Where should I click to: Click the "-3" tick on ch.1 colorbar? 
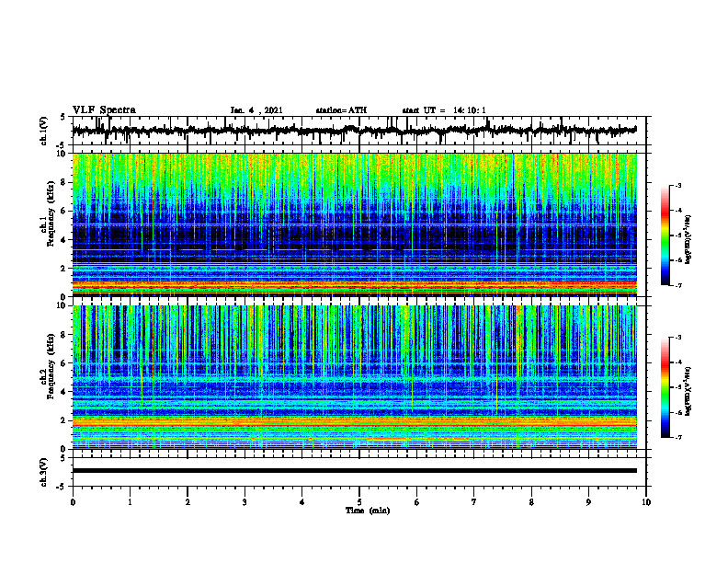point(677,185)
